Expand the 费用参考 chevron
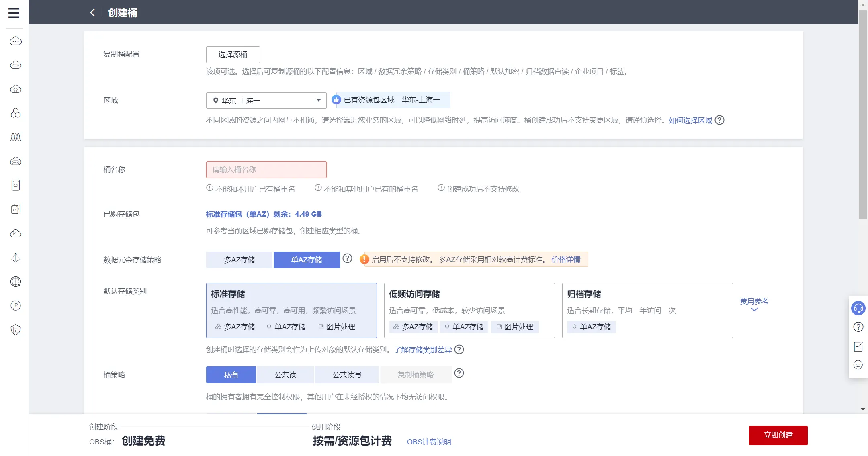Image resolution: width=868 pixels, height=456 pixels. 754,309
